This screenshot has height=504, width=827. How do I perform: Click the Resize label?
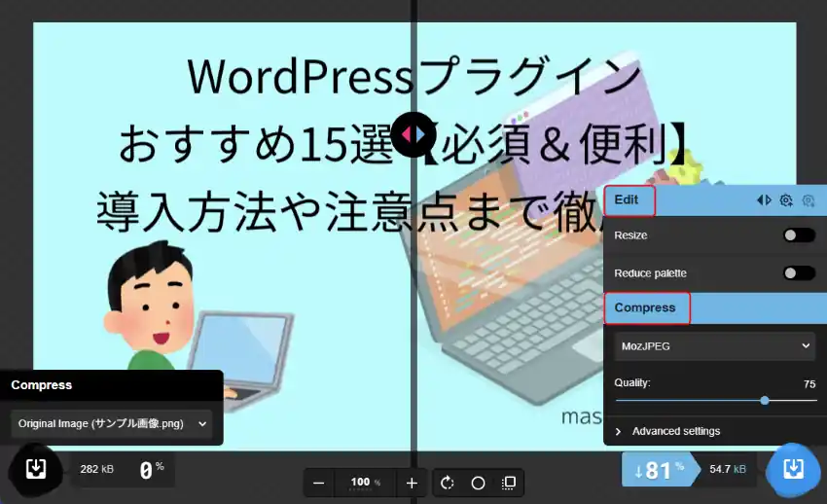pyautogui.click(x=630, y=235)
